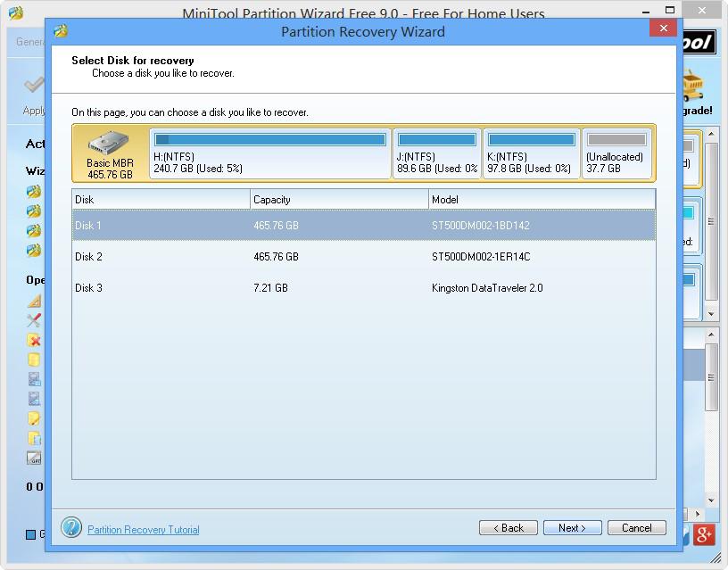Image resolution: width=728 pixels, height=570 pixels.
Task: Click the ST500DM002-1ER14C model cell
Action: [481, 257]
